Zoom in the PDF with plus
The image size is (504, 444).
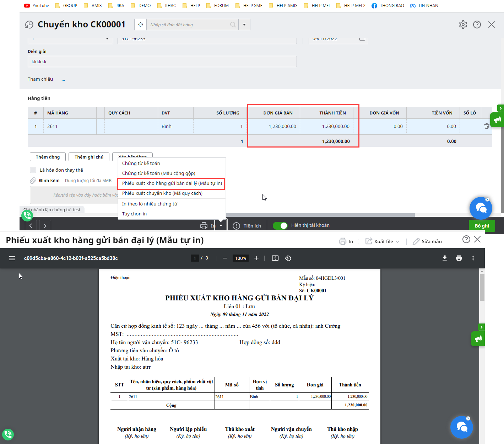tap(256, 258)
